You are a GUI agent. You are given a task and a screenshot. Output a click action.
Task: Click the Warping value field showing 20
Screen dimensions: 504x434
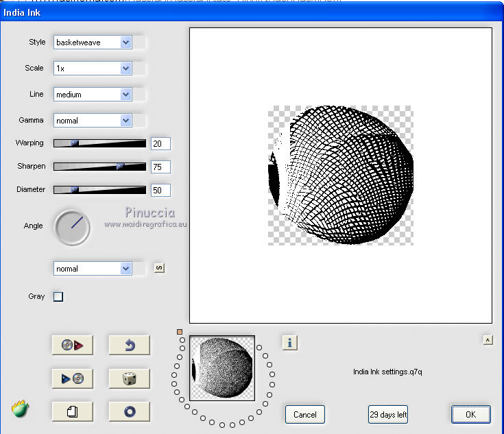(x=160, y=144)
